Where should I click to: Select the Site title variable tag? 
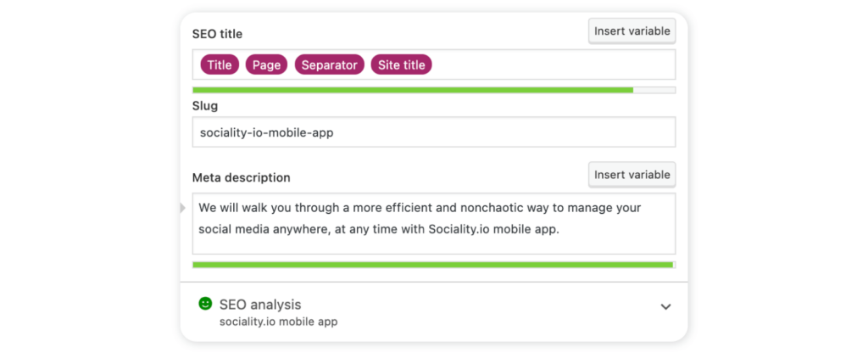(401, 64)
